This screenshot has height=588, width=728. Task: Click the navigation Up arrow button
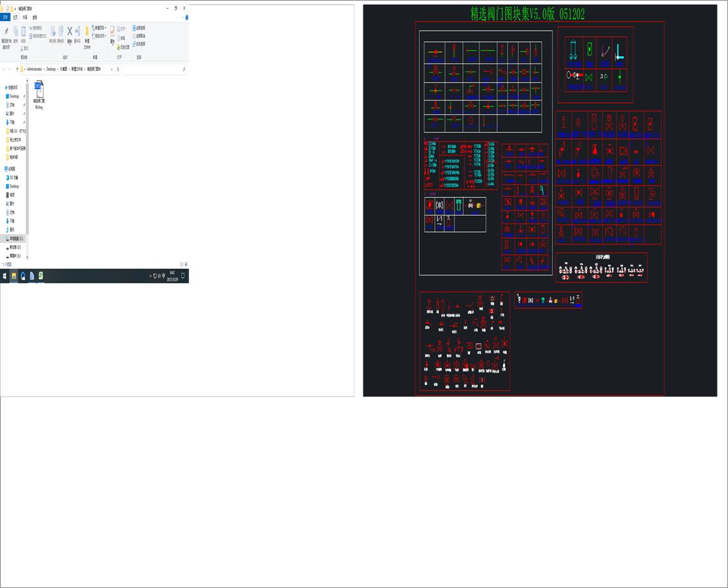[17, 69]
